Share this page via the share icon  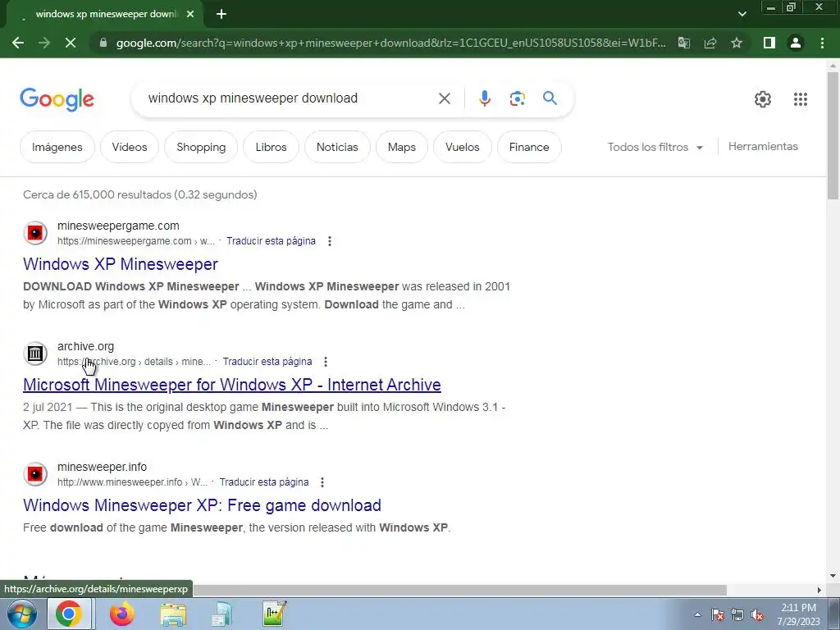(x=710, y=43)
